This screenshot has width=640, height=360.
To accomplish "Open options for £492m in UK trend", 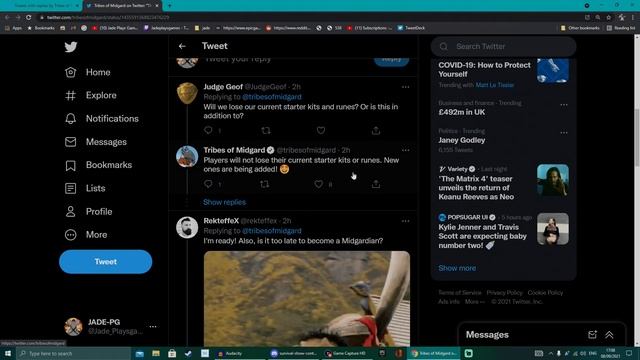I will click(564, 105).
